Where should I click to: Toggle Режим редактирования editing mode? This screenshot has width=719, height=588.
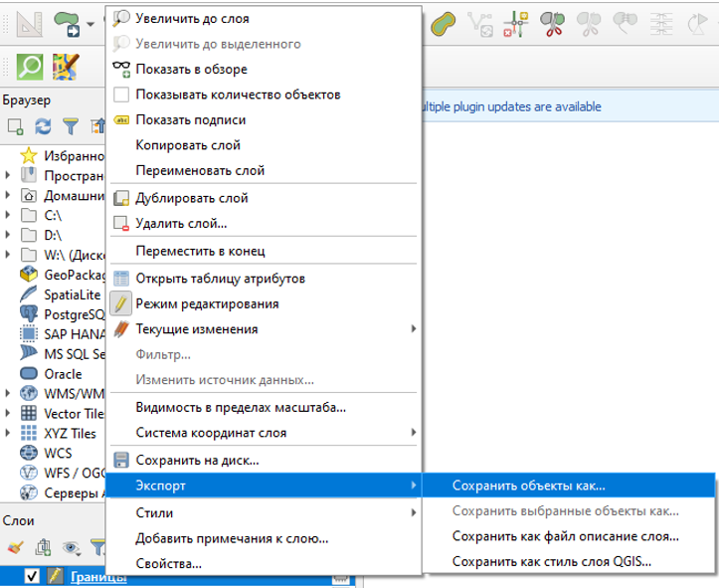[x=207, y=303]
